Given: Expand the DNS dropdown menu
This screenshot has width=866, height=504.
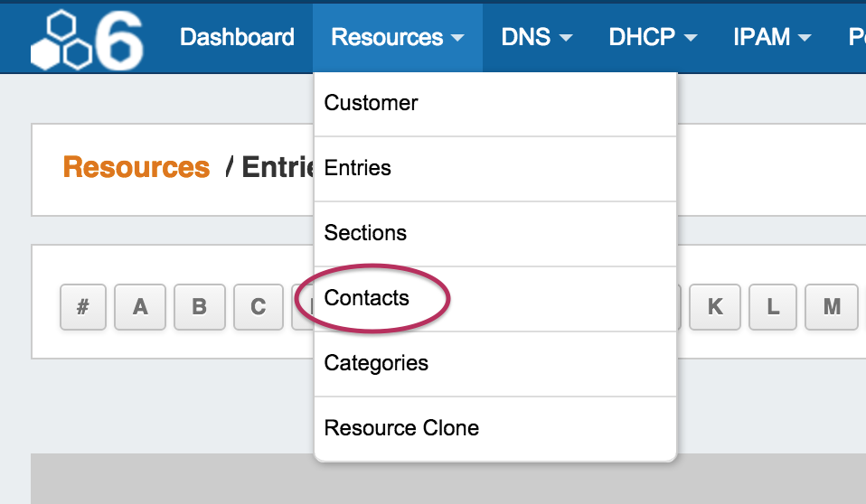Looking at the screenshot, I should 537,37.
